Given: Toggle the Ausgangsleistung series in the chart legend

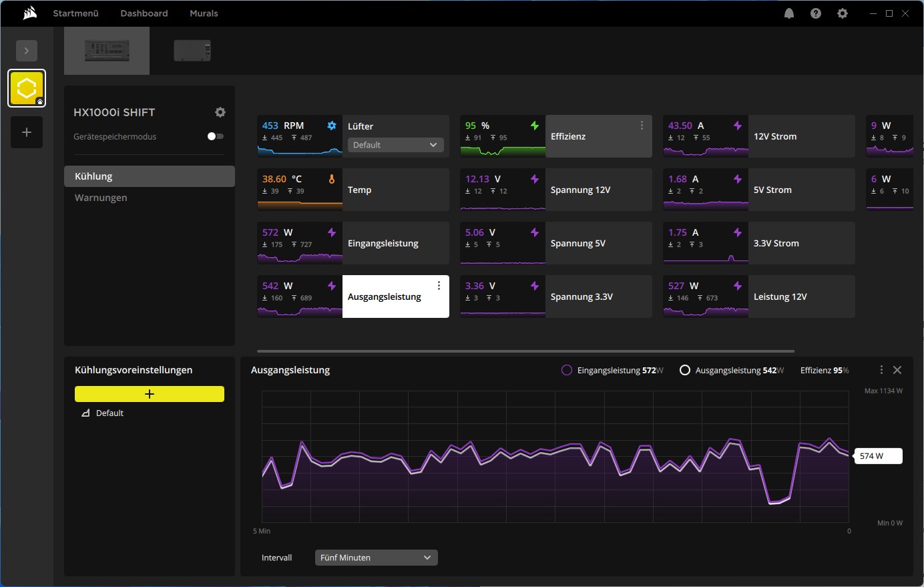Looking at the screenshot, I should [685, 369].
